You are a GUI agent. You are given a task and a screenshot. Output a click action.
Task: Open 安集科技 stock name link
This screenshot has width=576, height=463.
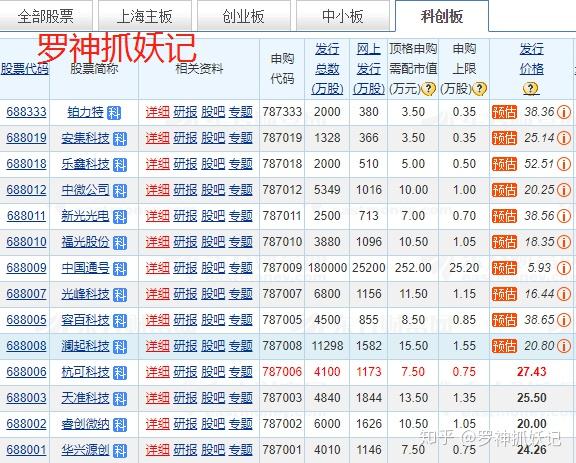tap(86, 138)
